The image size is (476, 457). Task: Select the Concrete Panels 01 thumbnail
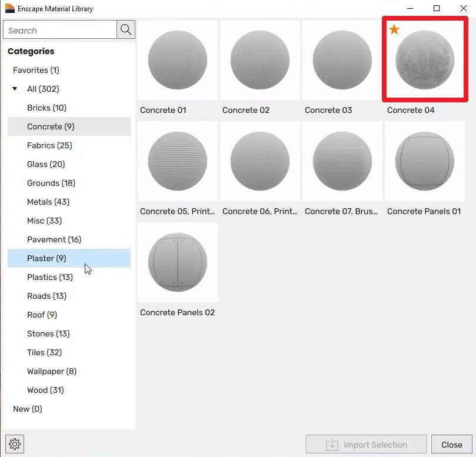point(425,161)
